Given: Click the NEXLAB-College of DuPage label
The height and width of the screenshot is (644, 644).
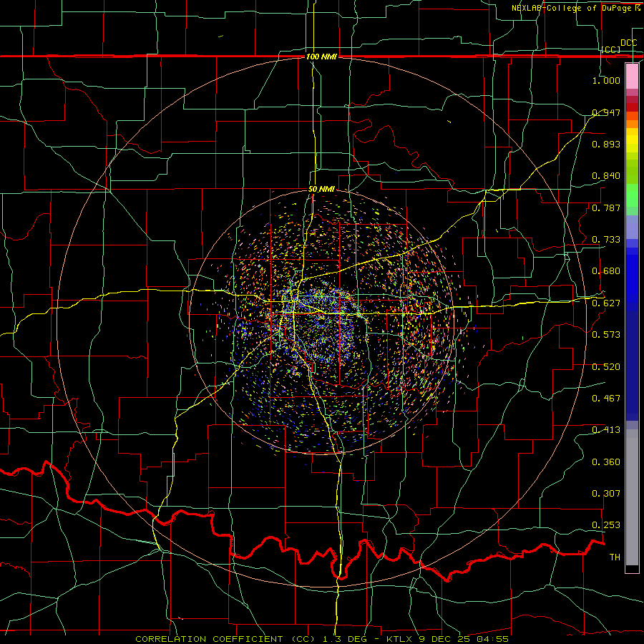Looking at the screenshot, I should [x=572, y=8].
